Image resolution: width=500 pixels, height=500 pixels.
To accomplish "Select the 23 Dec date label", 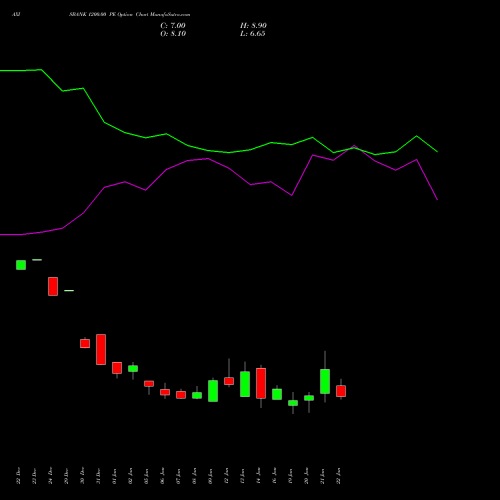I will (x=34, y=476).
